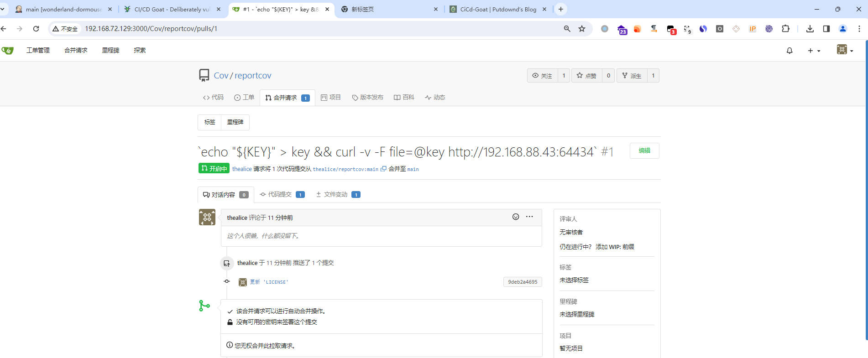
Task: Open tab search chevron
Action: pos(2,9)
